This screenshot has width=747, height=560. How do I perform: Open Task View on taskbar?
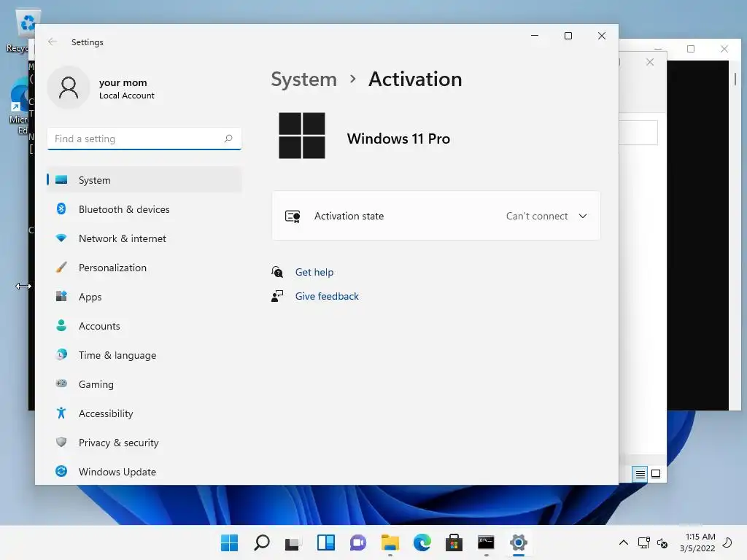(x=293, y=542)
